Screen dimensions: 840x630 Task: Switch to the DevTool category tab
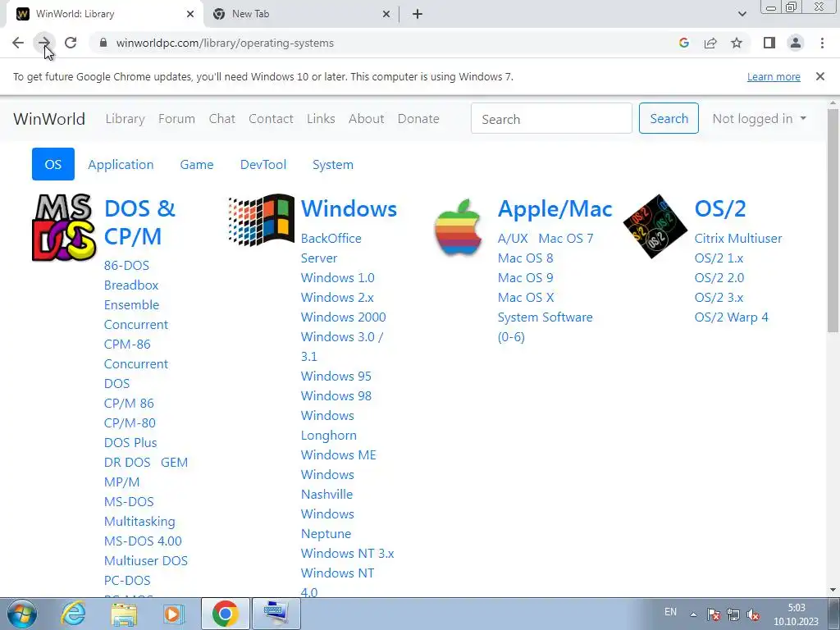[263, 164]
